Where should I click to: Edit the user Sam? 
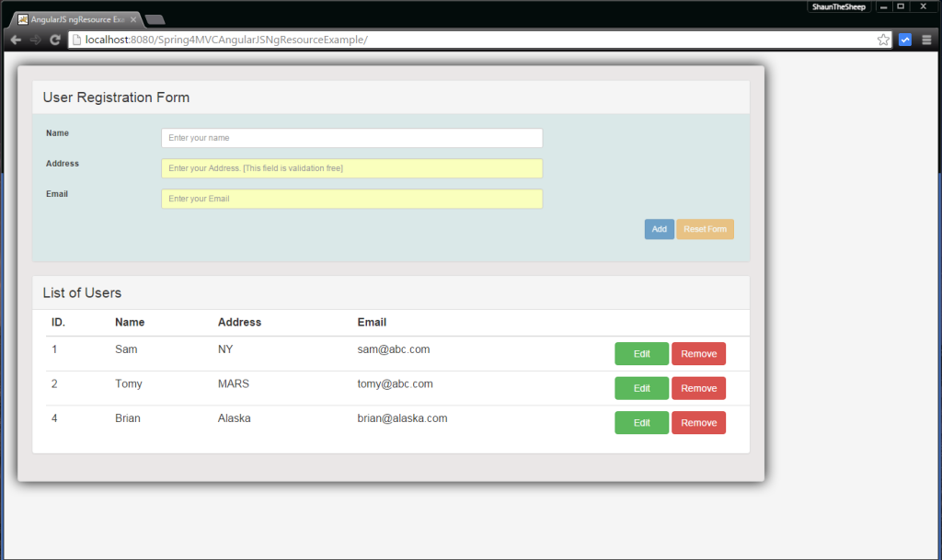(x=641, y=353)
